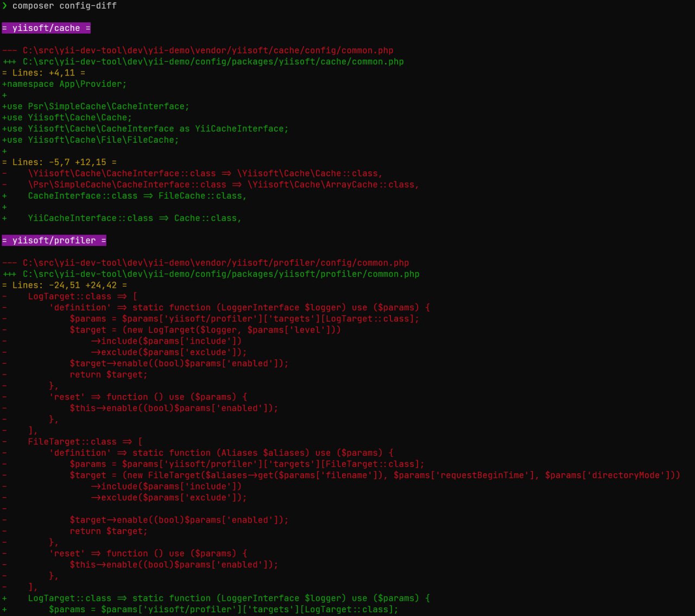Click the 'definition' line with Aliases $aliases
Viewport: 695px width, 616px height.
[198, 453]
